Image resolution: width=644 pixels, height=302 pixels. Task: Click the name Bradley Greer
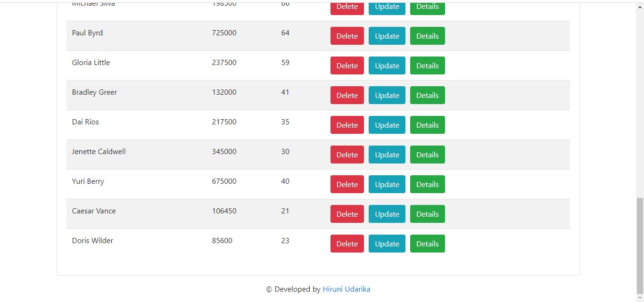pos(94,92)
